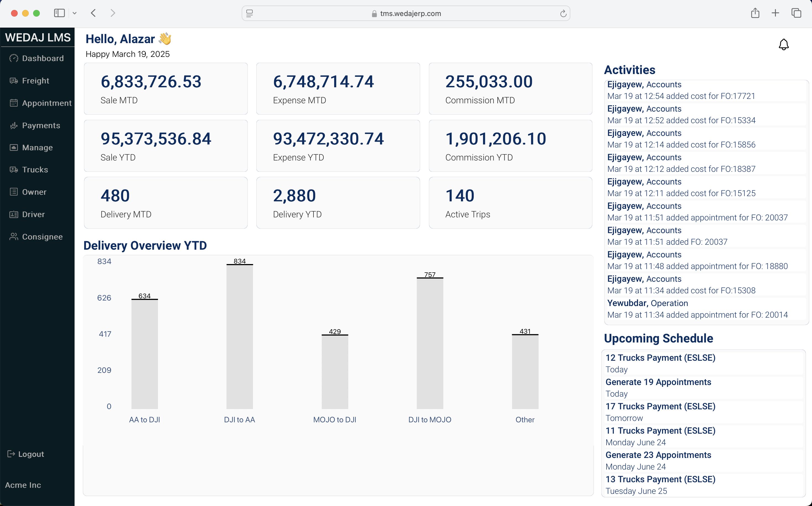Click the Safari sidebar toggle icon
The height and width of the screenshot is (506, 812).
(x=59, y=13)
